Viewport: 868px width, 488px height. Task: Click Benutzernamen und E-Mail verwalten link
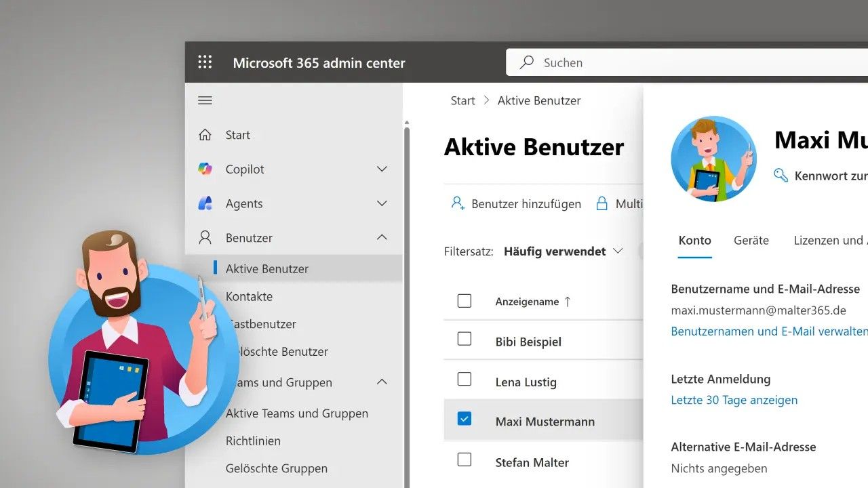(x=768, y=331)
